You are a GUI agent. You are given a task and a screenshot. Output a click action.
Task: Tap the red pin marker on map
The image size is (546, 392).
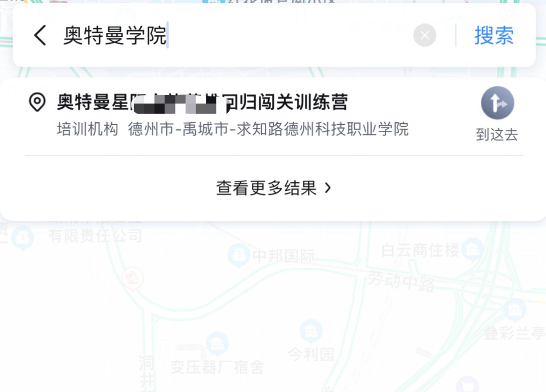click(x=132, y=279)
